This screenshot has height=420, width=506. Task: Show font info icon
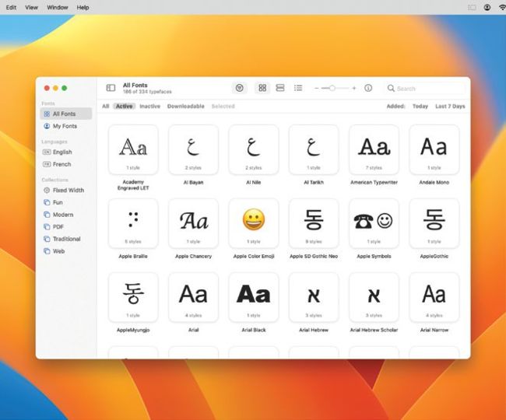coord(368,88)
